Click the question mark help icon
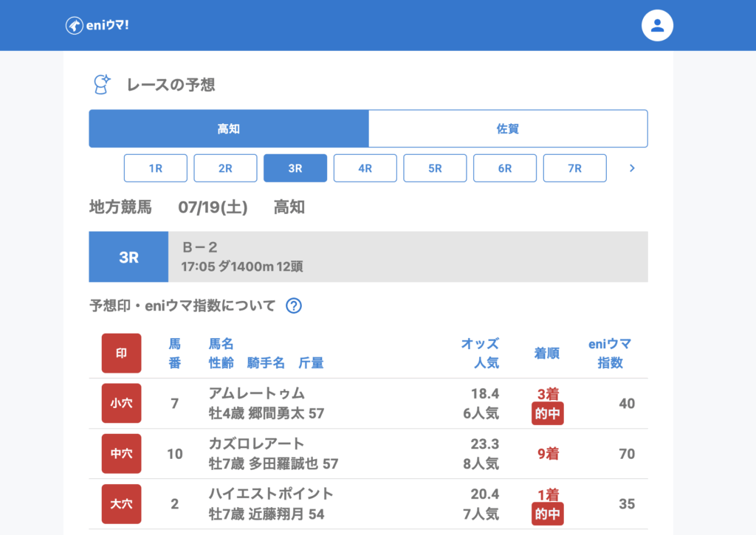The width and height of the screenshot is (756, 535). pos(294,306)
